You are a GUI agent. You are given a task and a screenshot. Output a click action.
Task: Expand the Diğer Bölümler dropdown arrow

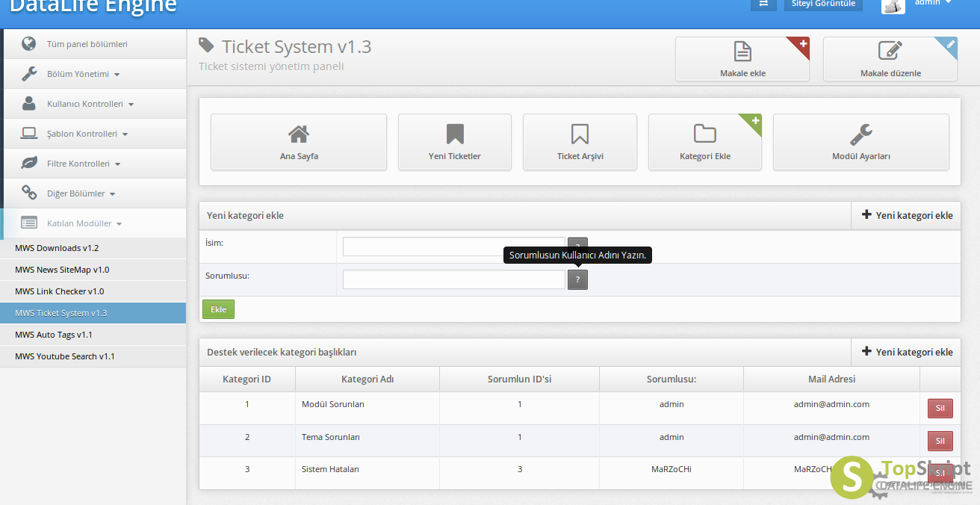(x=113, y=194)
